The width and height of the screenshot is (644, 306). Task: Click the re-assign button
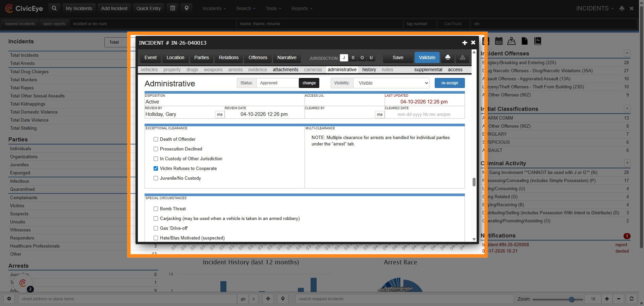450,83
